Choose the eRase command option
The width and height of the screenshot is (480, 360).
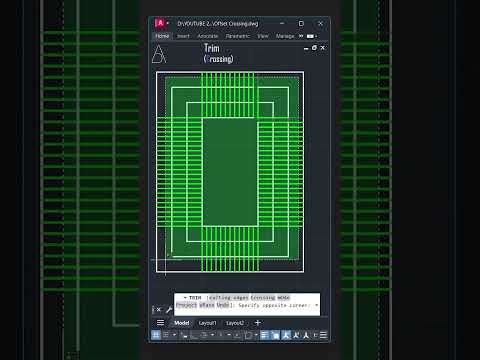207,305
